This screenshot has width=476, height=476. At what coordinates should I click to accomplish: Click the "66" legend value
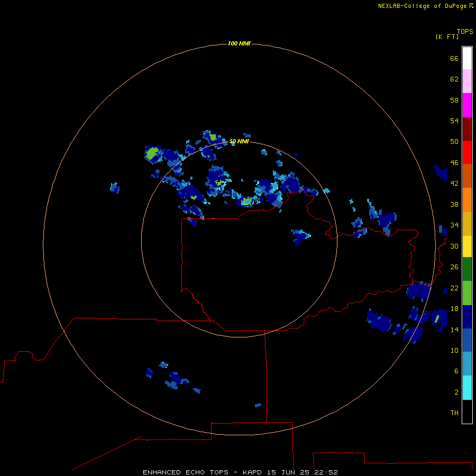454,58
